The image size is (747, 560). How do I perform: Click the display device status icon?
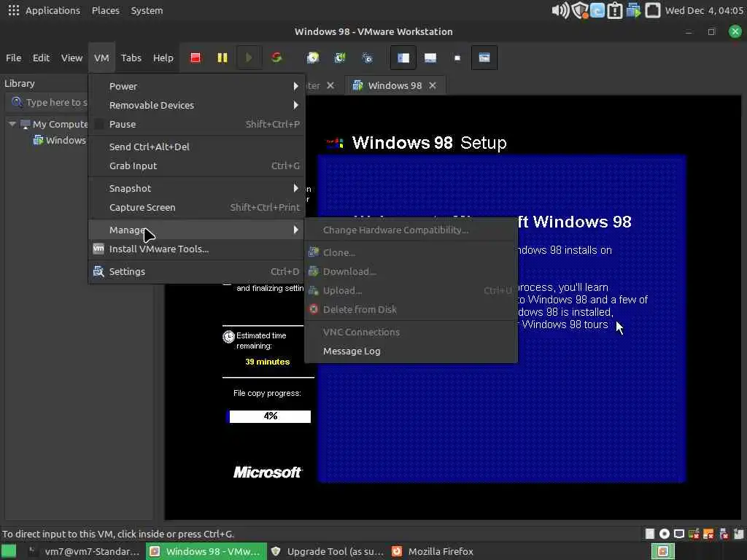[x=679, y=534]
